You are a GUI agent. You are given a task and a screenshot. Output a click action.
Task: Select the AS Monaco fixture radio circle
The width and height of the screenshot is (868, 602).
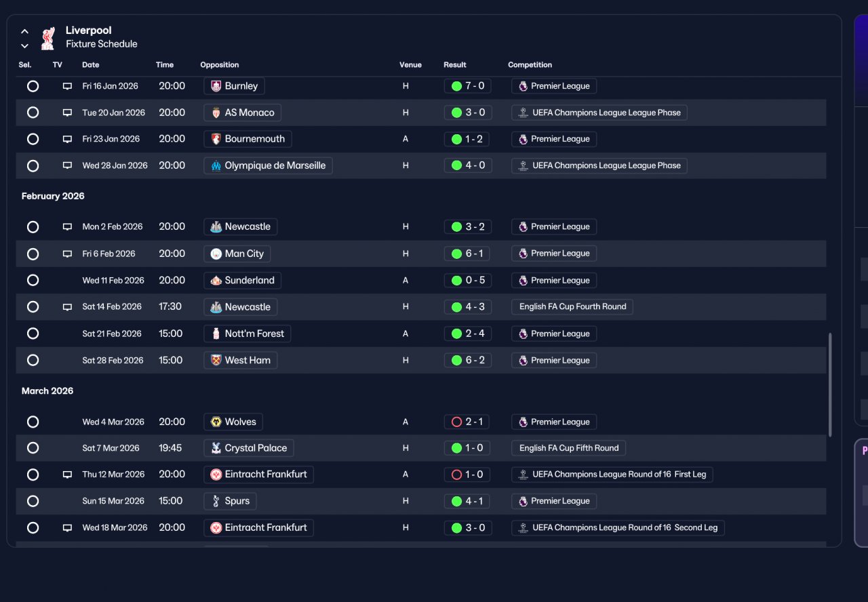pos(33,113)
